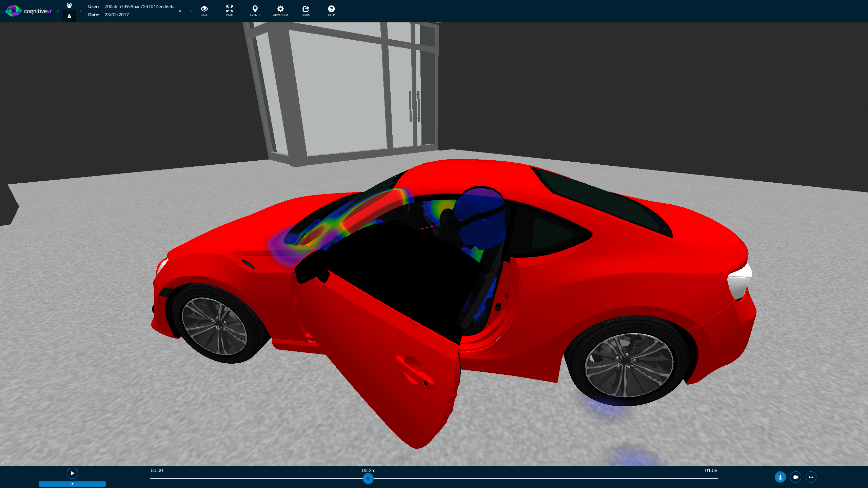Select the multi-user group icon

[x=70, y=5]
